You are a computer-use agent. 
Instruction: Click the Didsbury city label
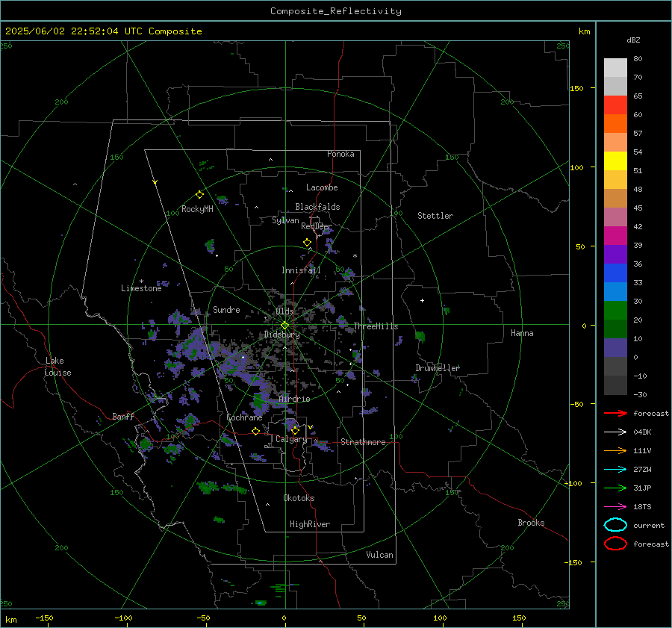(x=281, y=335)
